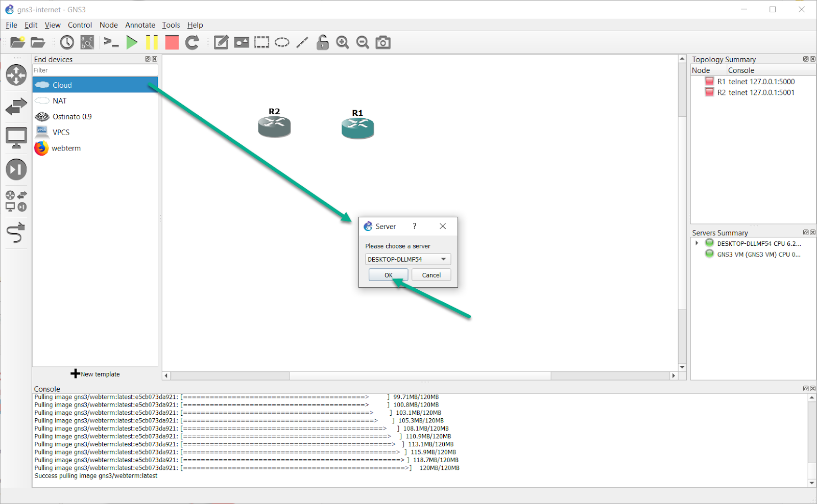817x504 pixels.
Task: Select router R1 on the canvas
Action: [357, 128]
